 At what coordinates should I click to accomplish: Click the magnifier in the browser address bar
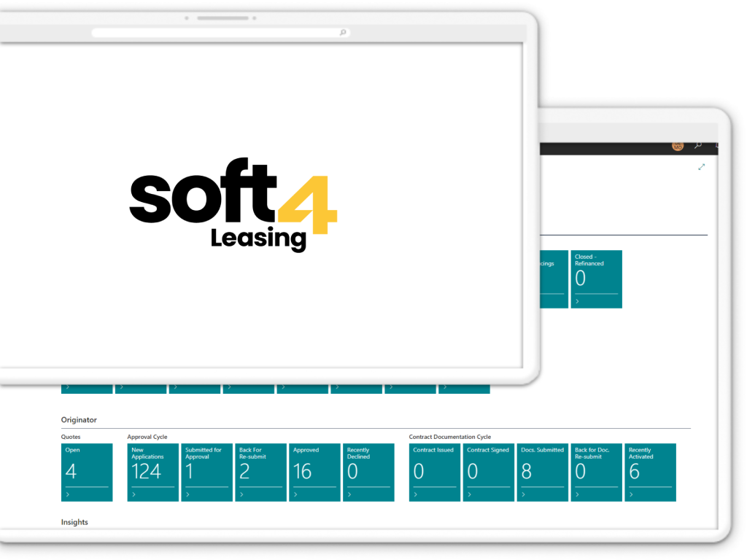click(x=343, y=33)
